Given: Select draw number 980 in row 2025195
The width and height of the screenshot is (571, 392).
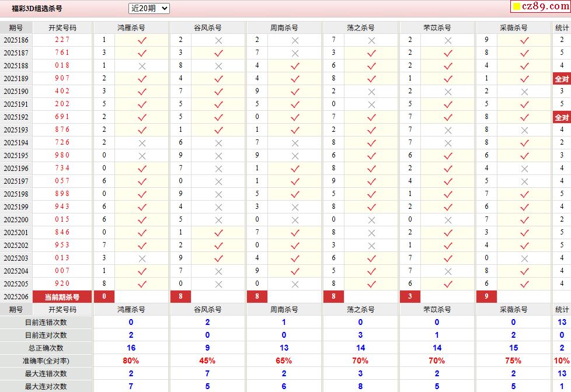Looking at the screenshot, I should 62,155.
